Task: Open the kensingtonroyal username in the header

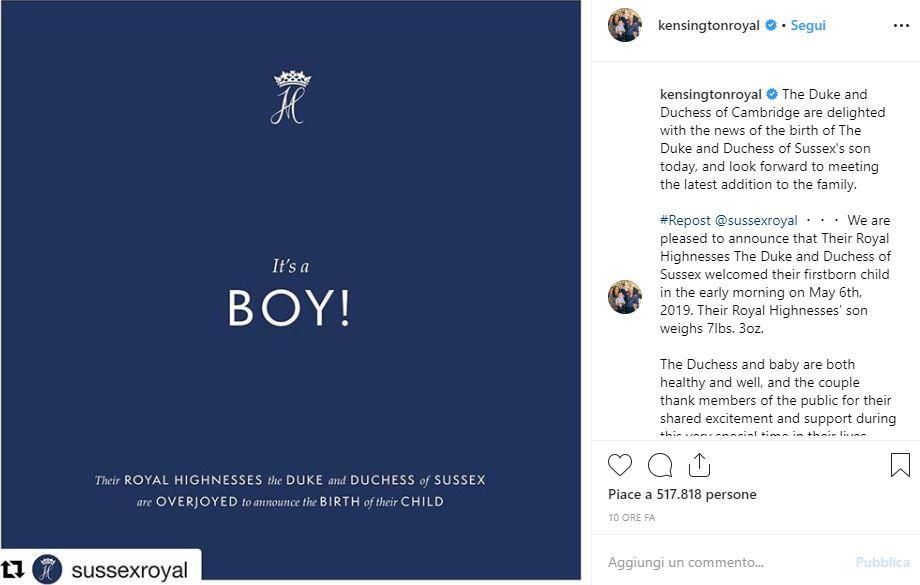Action: click(x=711, y=25)
